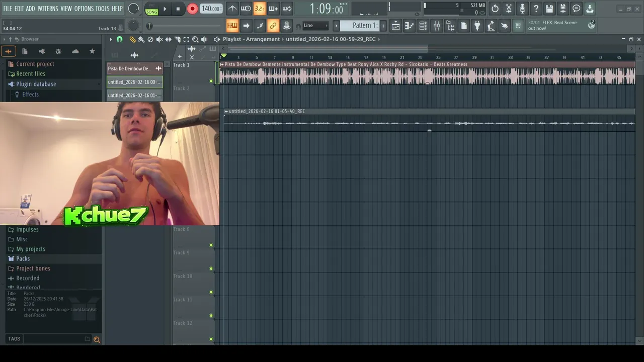Mute Track 10 with its green dot
This screenshot has width=644, height=362.
tap(211, 292)
